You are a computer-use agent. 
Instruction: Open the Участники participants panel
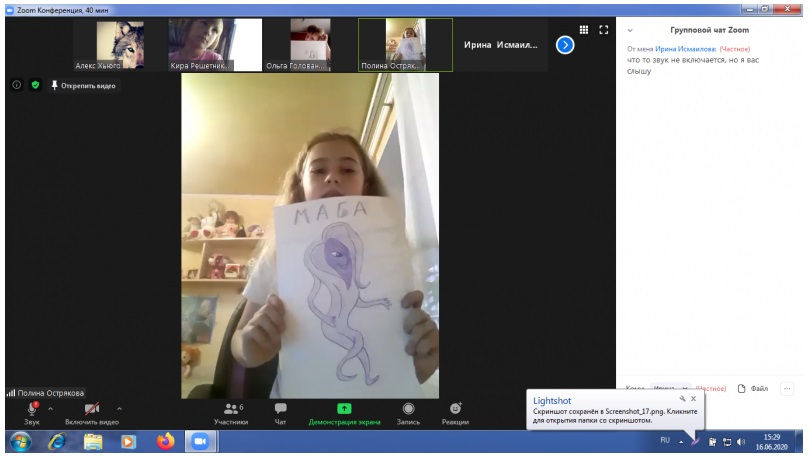tap(231, 414)
